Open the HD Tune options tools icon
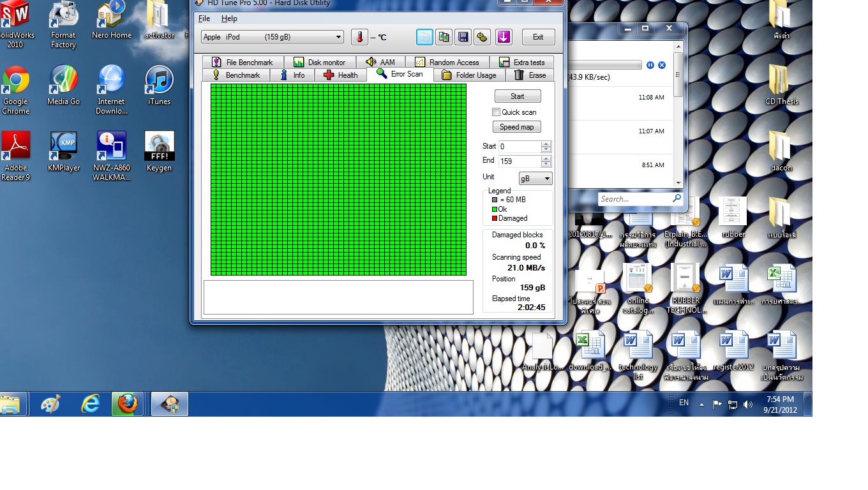This screenshot has height=490, width=868. pos(482,37)
